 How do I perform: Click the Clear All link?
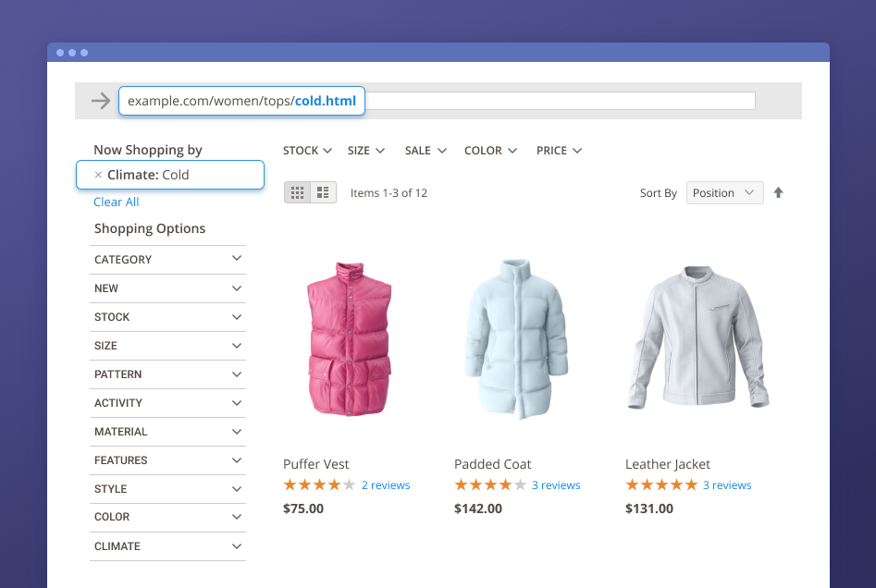click(117, 202)
